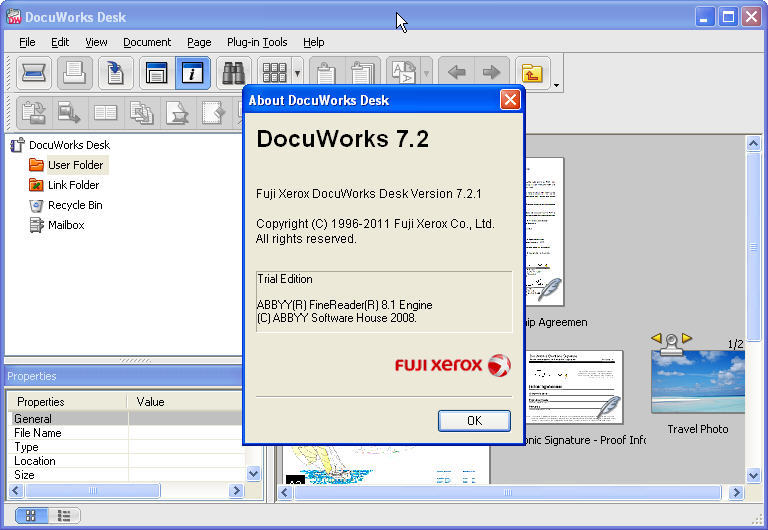Select User Folder in the tree
The width and height of the screenshot is (768, 530).
click(x=75, y=165)
